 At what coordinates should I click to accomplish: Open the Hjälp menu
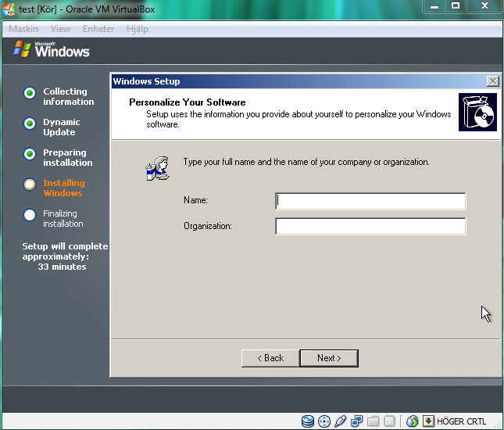tap(138, 29)
